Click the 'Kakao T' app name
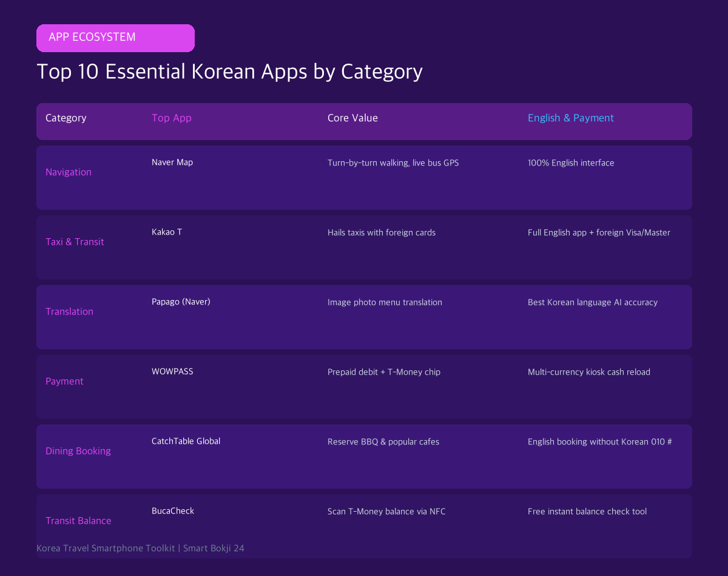Screen dimensions: 728x576 tap(167, 232)
